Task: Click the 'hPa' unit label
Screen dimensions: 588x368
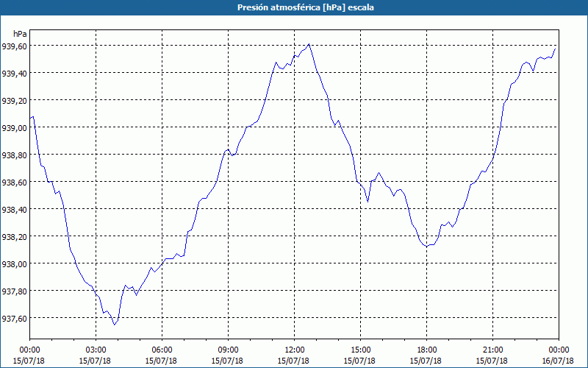Action: pos(20,34)
